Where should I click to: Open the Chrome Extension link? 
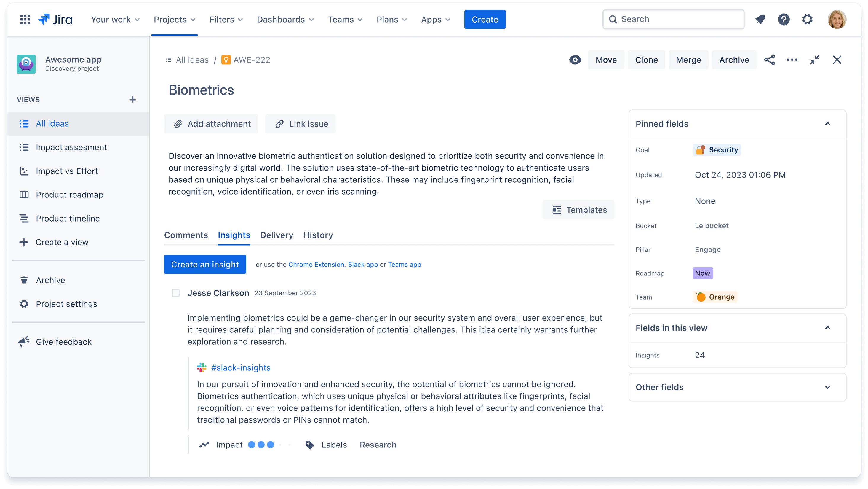click(315, 264)
